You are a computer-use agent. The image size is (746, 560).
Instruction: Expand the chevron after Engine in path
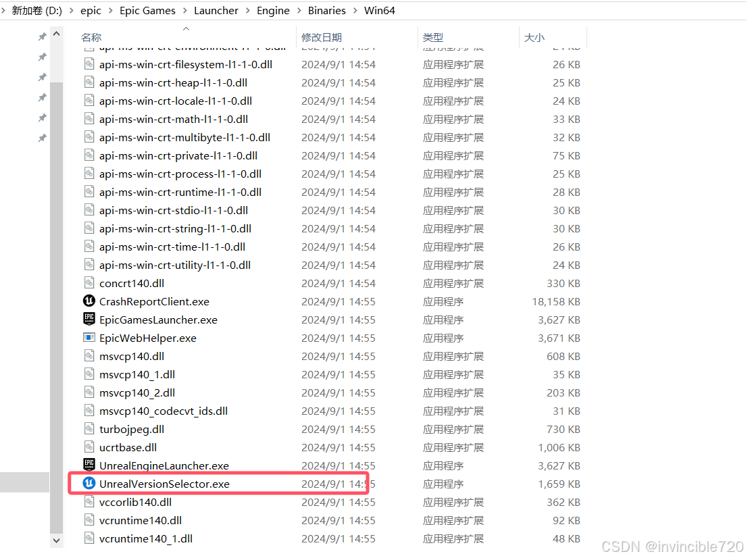click(x=299, y=10)
